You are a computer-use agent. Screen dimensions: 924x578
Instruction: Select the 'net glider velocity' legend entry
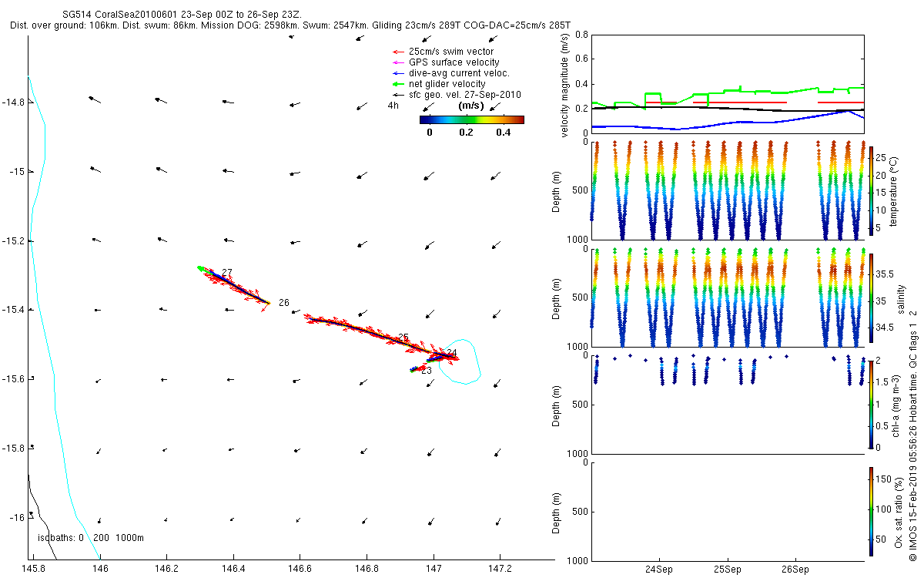coord(447,84)
